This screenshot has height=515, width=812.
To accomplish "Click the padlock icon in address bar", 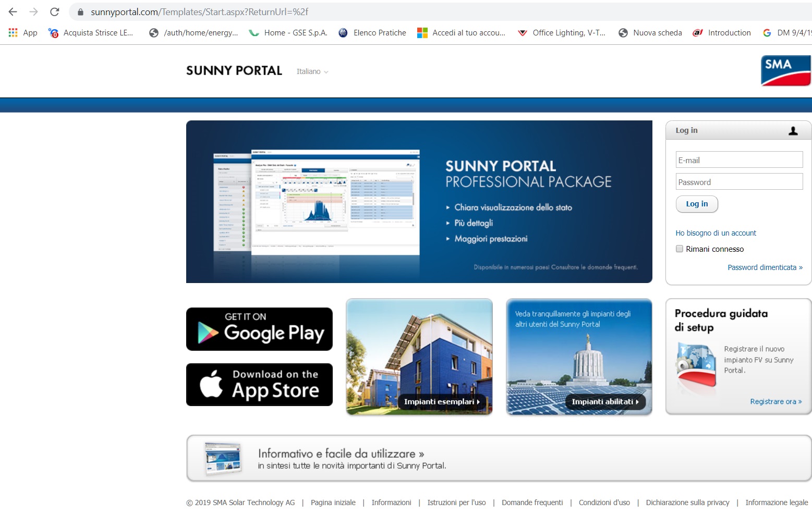I will pos(80,11).
